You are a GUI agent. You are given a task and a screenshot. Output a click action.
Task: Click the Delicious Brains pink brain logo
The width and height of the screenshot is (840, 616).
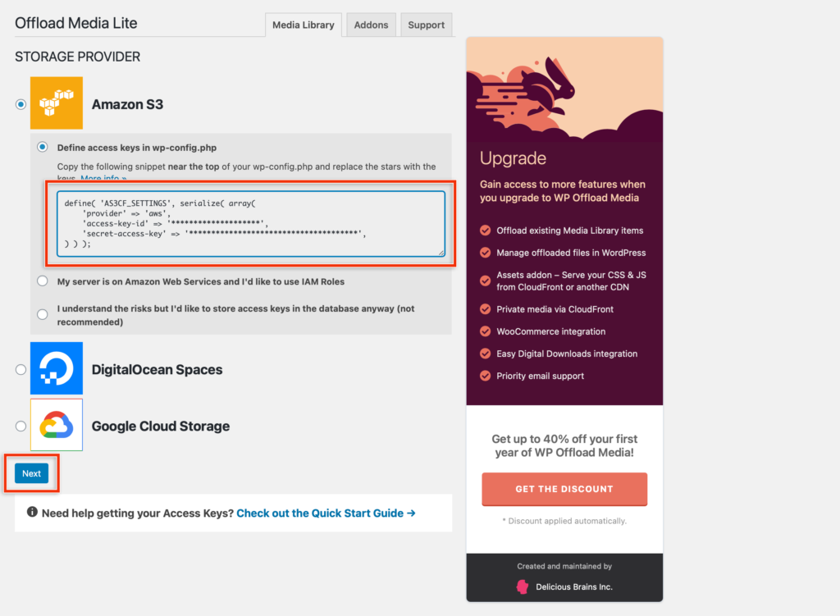pos(523,586)
